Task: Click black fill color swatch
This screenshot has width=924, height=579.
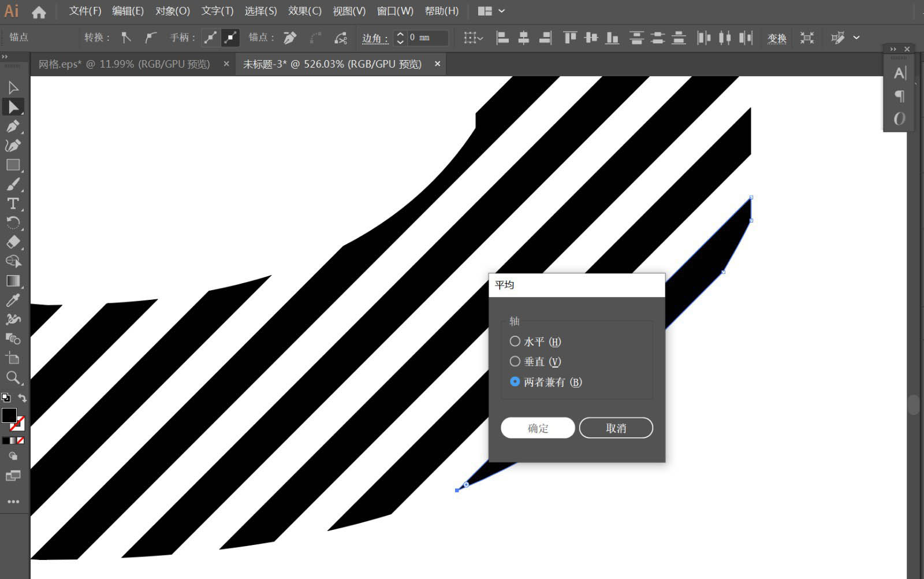Action: 9,415
